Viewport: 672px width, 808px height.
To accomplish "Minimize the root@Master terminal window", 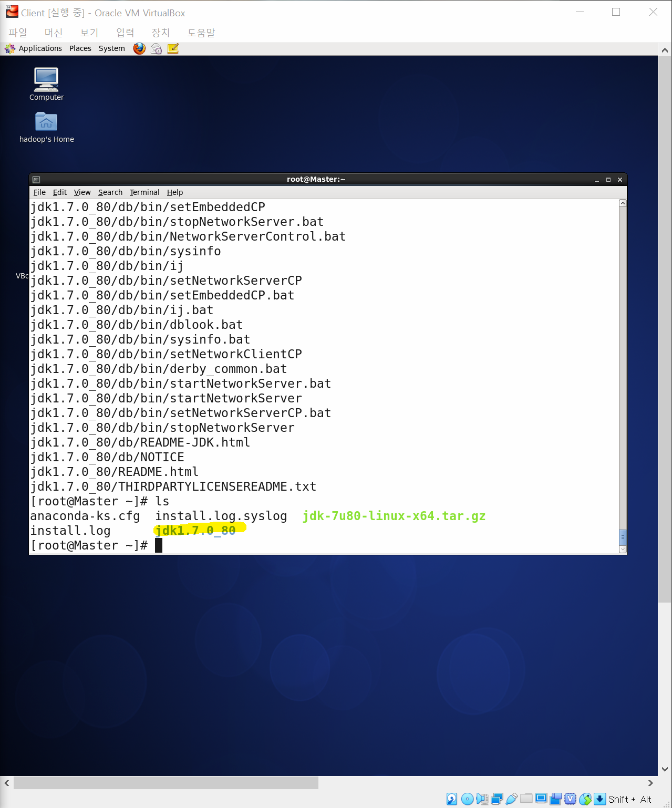I will click(597, 180).
